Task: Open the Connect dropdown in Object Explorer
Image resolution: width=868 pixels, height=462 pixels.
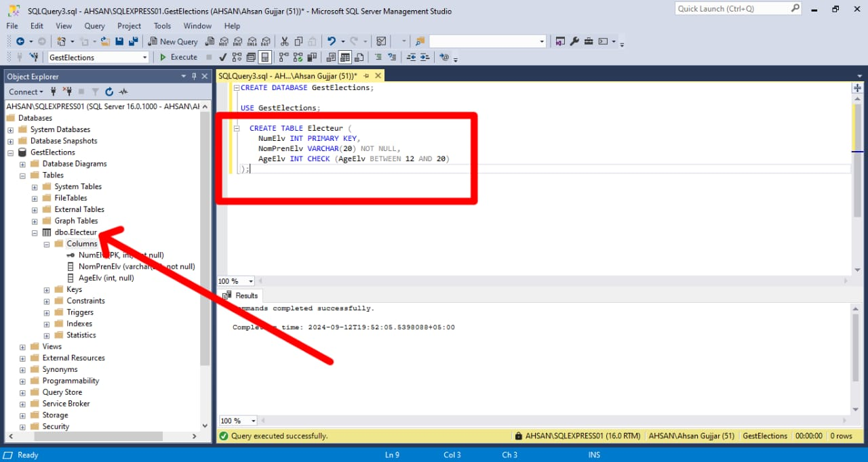Action: click(26, 91)
